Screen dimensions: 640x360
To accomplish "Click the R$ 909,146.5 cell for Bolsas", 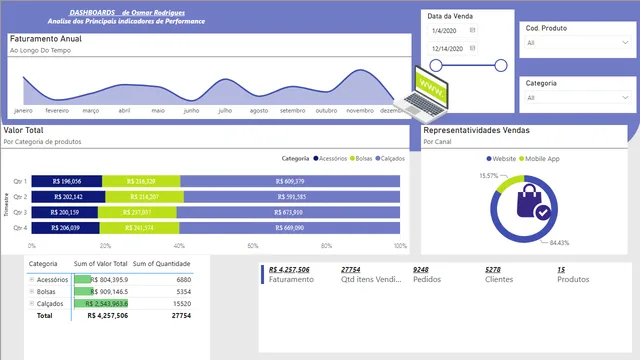I will coord(101,291).
